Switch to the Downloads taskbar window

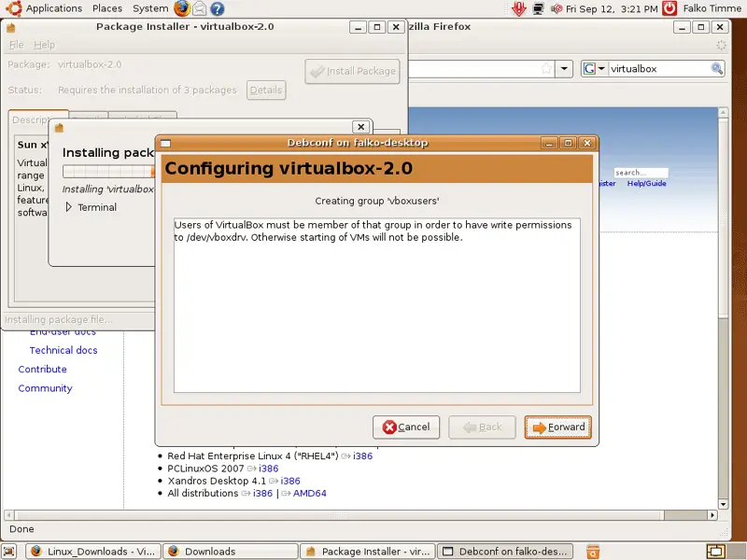click(231, 552)
